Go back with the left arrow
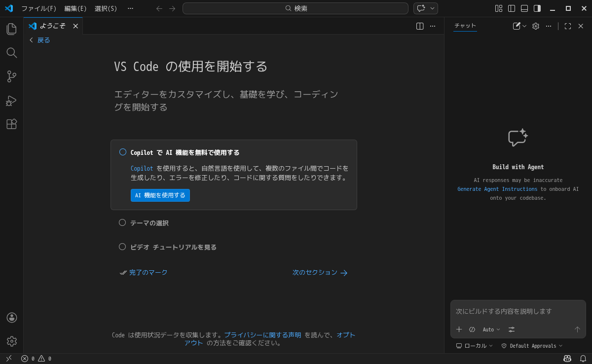592x364 pixels. 159,8
